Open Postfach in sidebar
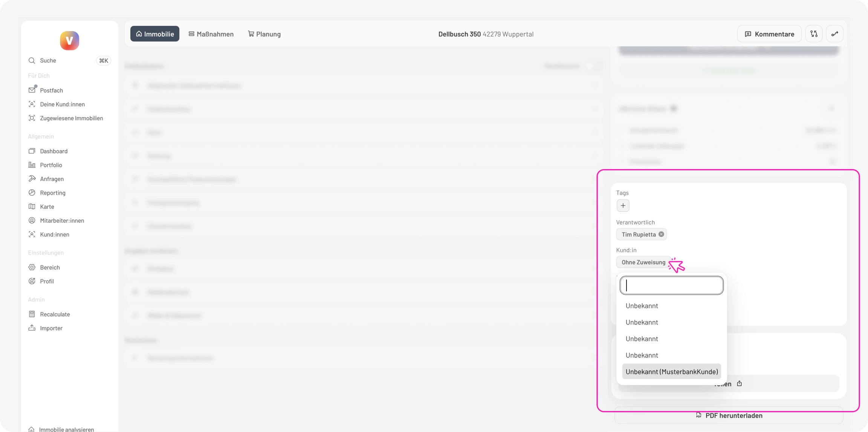 [51, 90]
